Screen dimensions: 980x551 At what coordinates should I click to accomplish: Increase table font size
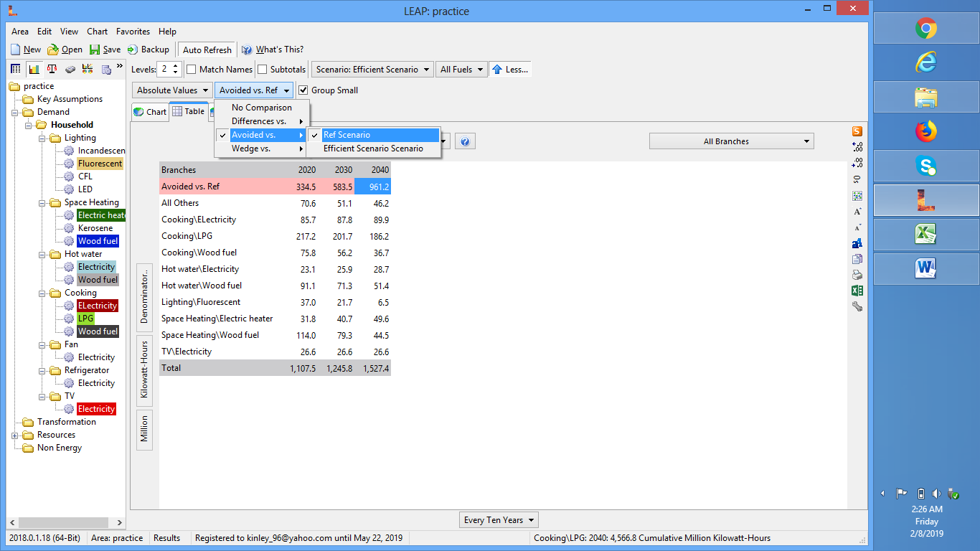click(x=857, y=212)
